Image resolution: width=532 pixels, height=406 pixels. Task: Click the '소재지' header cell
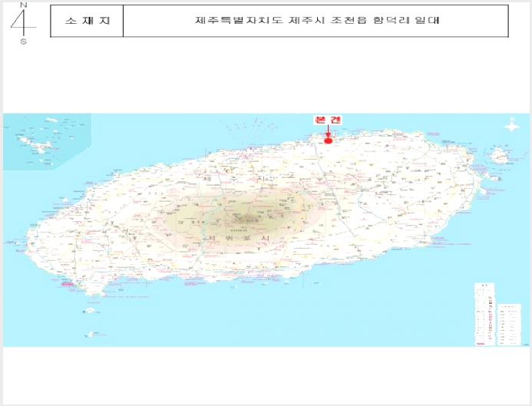click(x=87, y=21)
